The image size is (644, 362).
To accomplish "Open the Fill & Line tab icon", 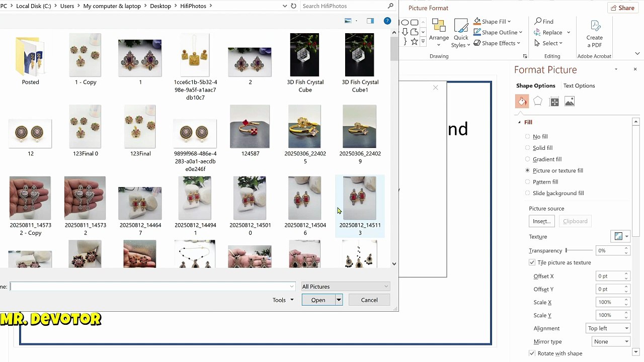I will (x=522, y=102).
